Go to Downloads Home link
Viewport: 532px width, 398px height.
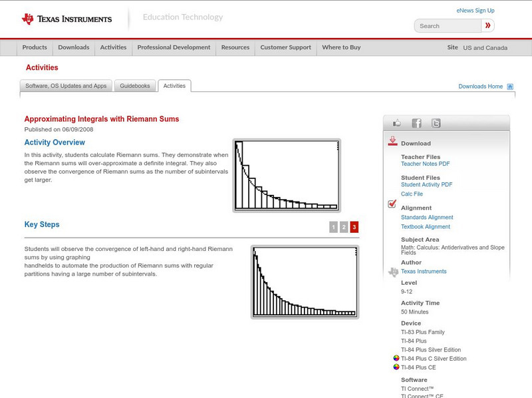pyautogui.click(x=480, y=87)
